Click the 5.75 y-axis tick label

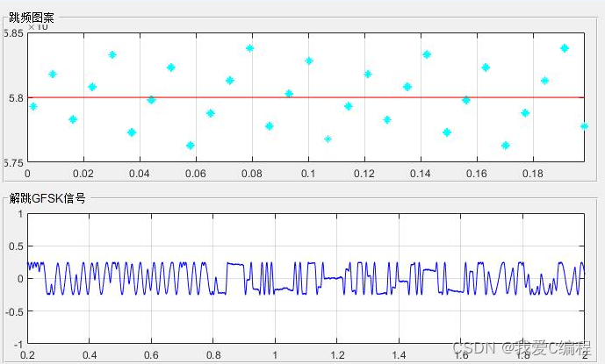(x=13, y=162)
